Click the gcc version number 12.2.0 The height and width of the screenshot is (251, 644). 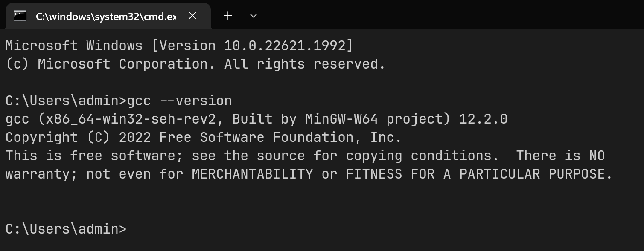click(484, 119)
